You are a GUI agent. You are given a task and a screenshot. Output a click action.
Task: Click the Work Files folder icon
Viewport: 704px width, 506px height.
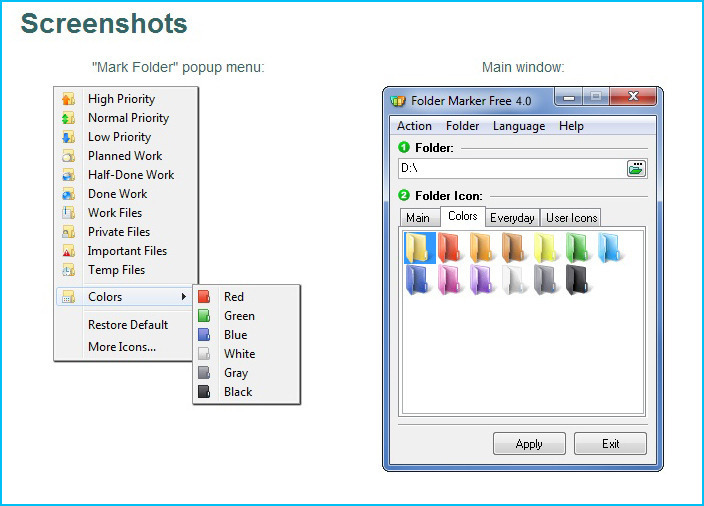click(68, 213)
